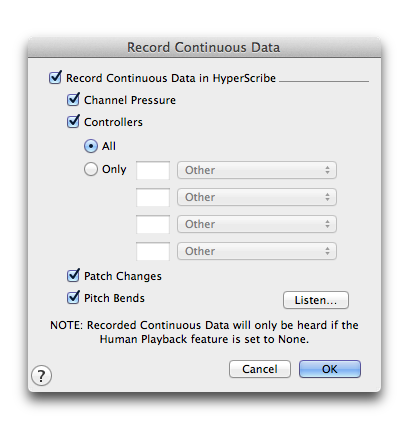Viewport: 409px width, 428px height.
Task: Select the All radio button
Action: point(91,146)
